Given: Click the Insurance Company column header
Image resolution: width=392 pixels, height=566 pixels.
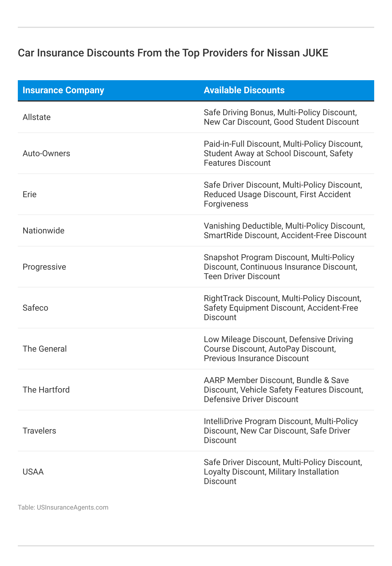Looking at the screenshot, I should 63,90.
